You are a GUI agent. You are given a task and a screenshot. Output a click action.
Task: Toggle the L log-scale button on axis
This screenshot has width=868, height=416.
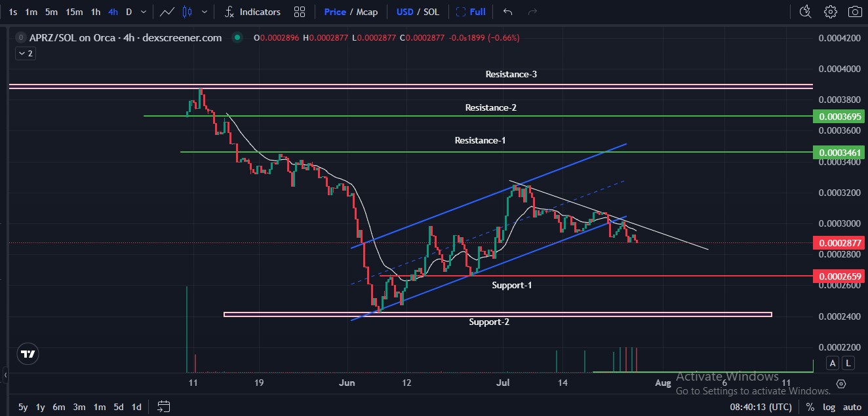click(x=848, y=363)
